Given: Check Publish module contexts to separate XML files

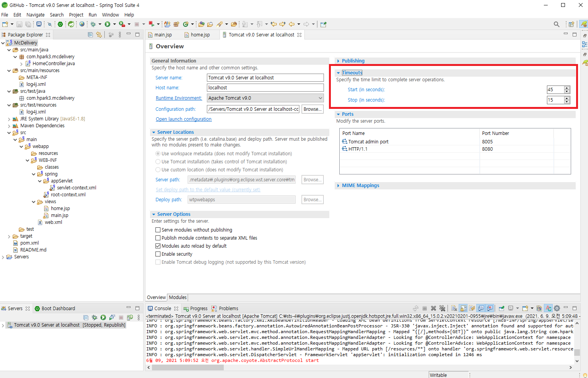Looking at the screenshot, I should pos(158,238).
